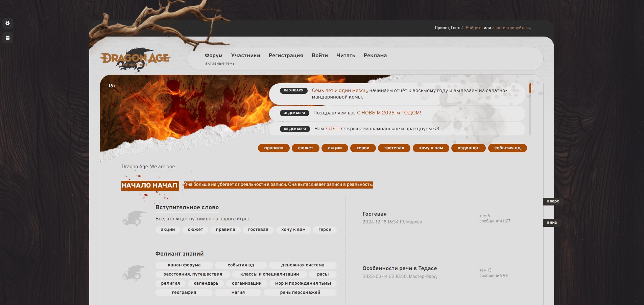Open Реклама in the navigation bar
Screen dimensions: 644x305
click(x=375, y=56)
